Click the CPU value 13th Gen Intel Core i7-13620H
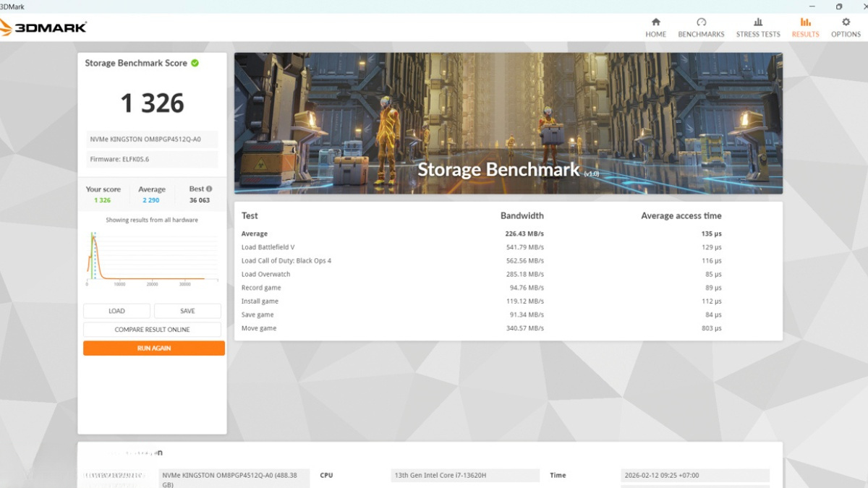This screenshot has width=868, height=488. click(465, 476)
